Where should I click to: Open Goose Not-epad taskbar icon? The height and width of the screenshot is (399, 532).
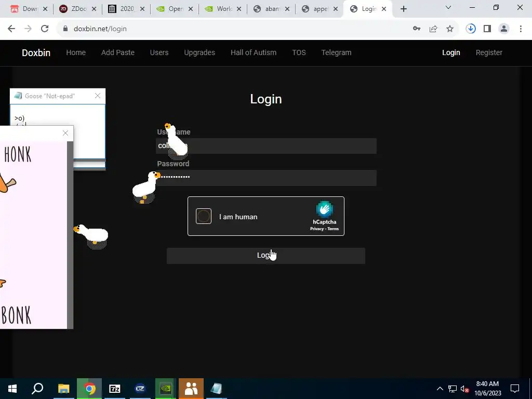(x=217, y=389)
